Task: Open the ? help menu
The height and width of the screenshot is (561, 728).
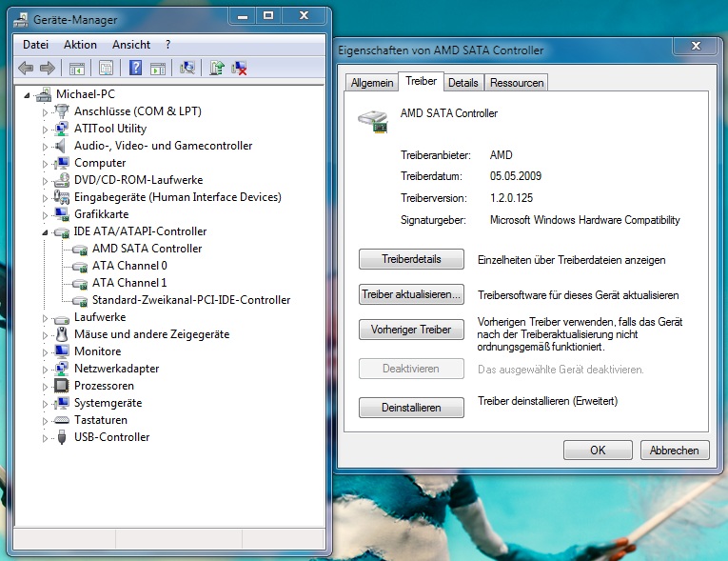Action: [167, 45]
